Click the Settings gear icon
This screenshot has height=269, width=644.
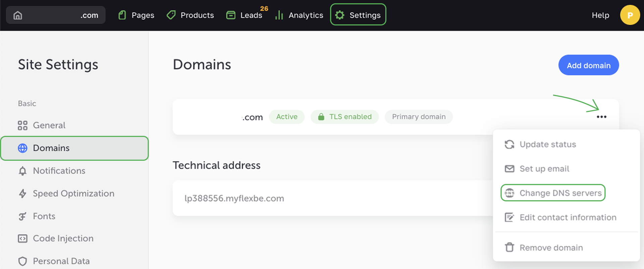[340, 15]
